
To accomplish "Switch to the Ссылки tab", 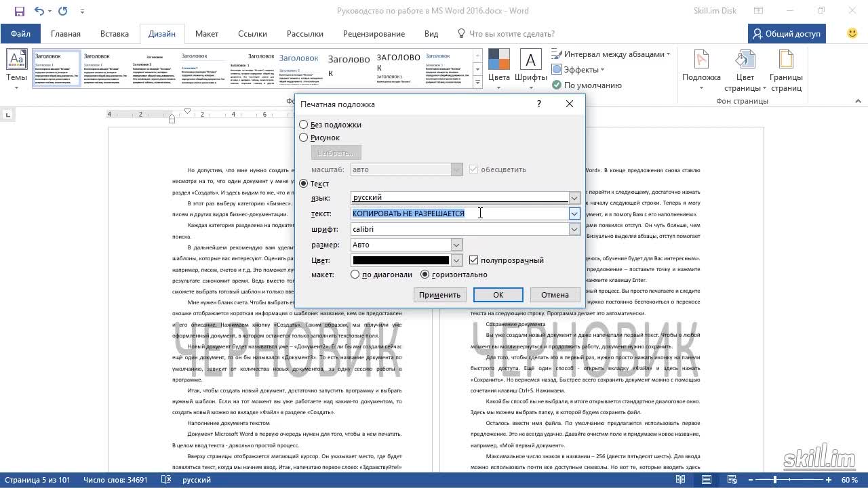I will pyautogui.click(x=252, y=34).
